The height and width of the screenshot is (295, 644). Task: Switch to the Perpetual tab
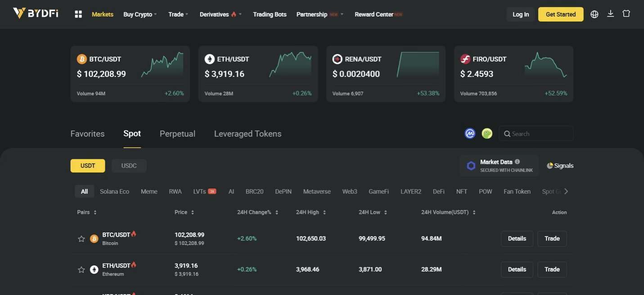click(x=177, y=134)
